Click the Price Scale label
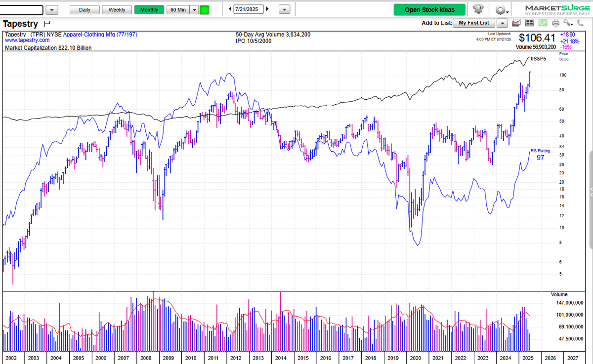Viewport: 593px width, 364px height. click(x=563, y=56)
